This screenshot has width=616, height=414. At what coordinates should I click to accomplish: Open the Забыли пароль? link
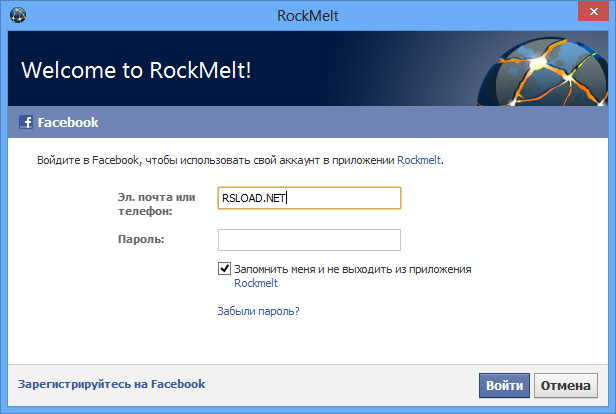(258, 311)
